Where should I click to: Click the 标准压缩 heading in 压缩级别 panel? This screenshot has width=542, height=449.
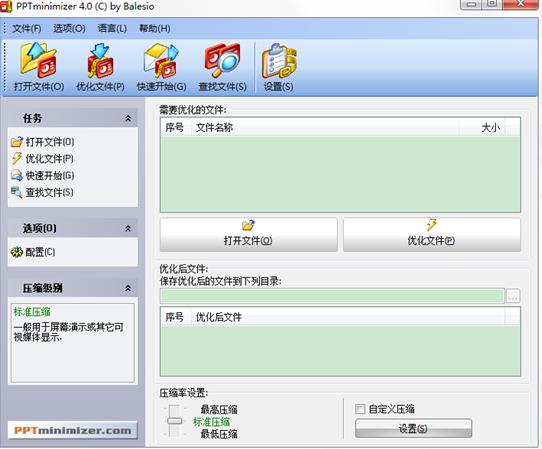tap(32, 312)
